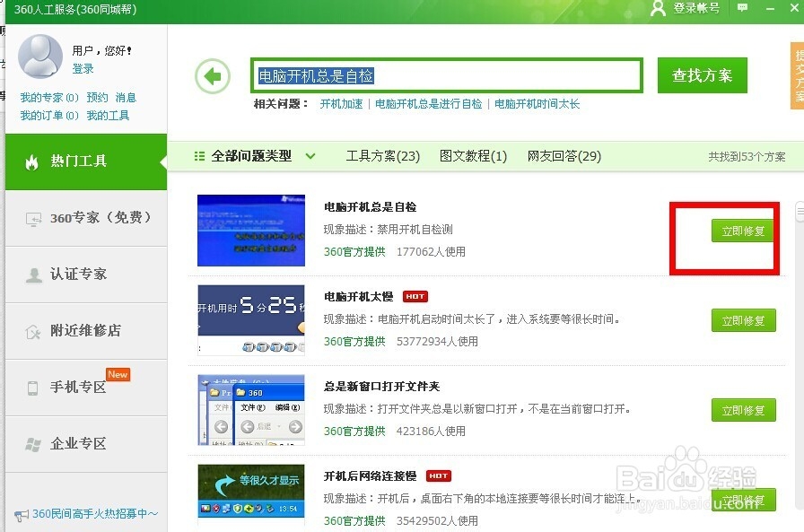Open 手机专区 sidebar section
Image resolution: width=804 pixels, height=532 pixels.
86,388
